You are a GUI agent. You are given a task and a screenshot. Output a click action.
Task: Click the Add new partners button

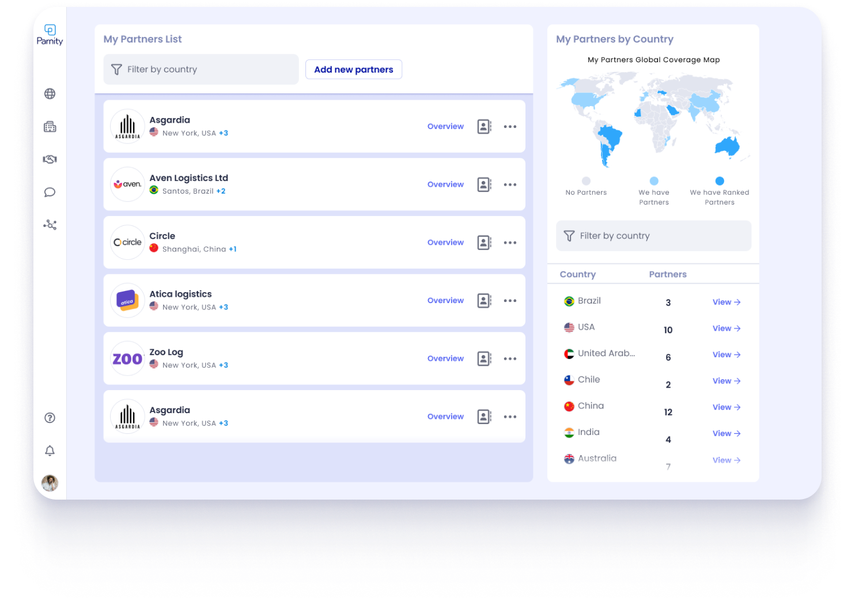353,69
